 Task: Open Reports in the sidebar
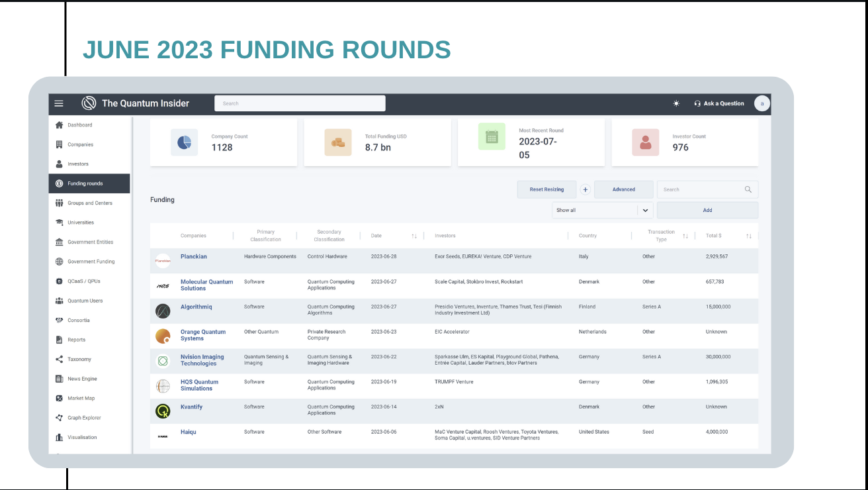89,340
